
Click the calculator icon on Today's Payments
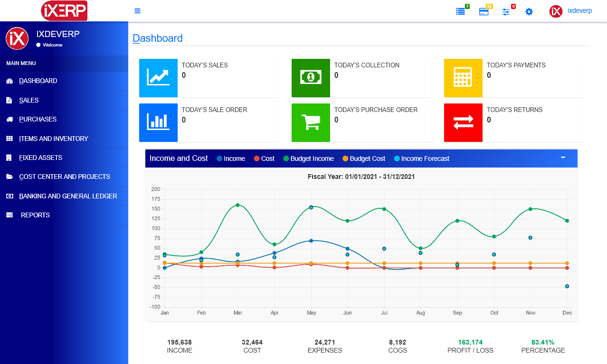[463, 78]
